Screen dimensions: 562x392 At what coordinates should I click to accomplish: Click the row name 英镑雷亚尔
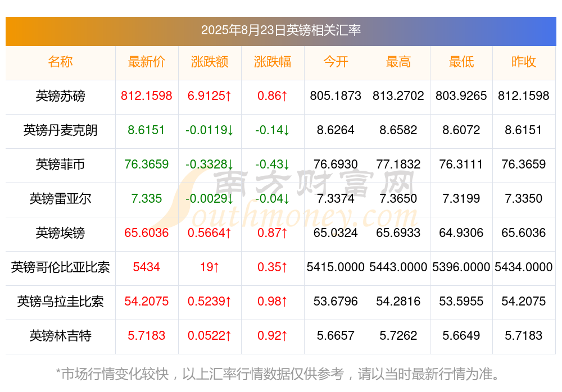(60, 198)
